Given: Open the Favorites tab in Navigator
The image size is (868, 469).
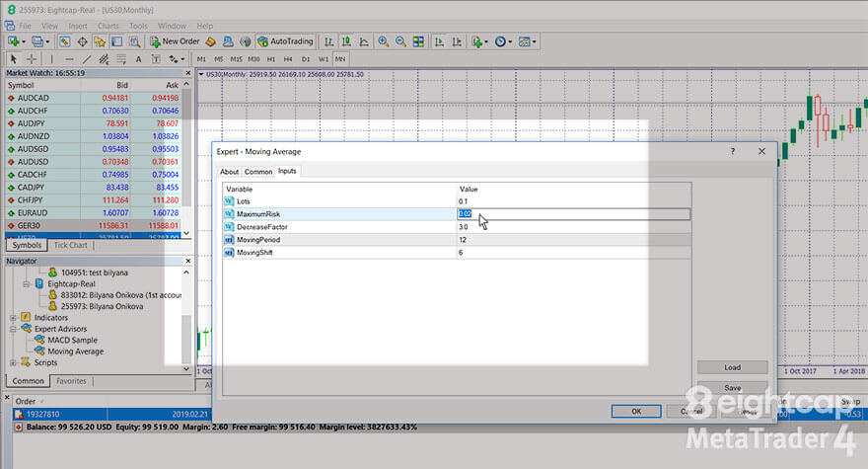Looking at the screenshot, I should pos(71,381).
